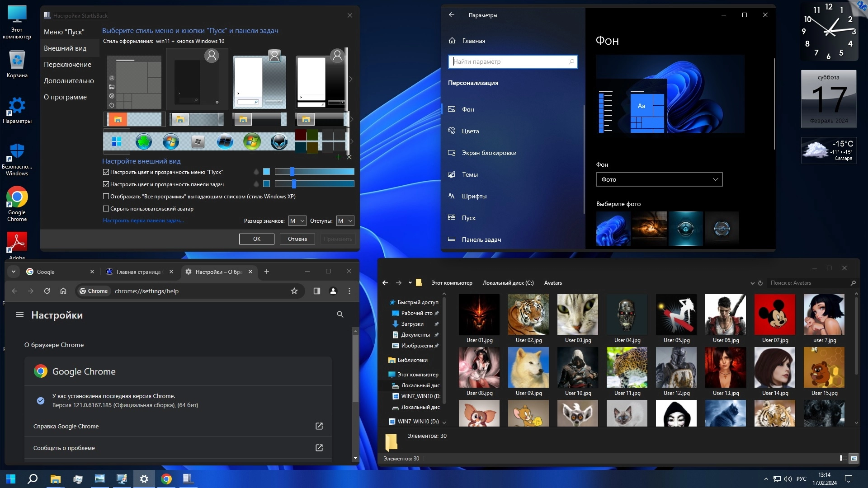Uncheck Start menu color and transparency checkbox

pos(106,172)
